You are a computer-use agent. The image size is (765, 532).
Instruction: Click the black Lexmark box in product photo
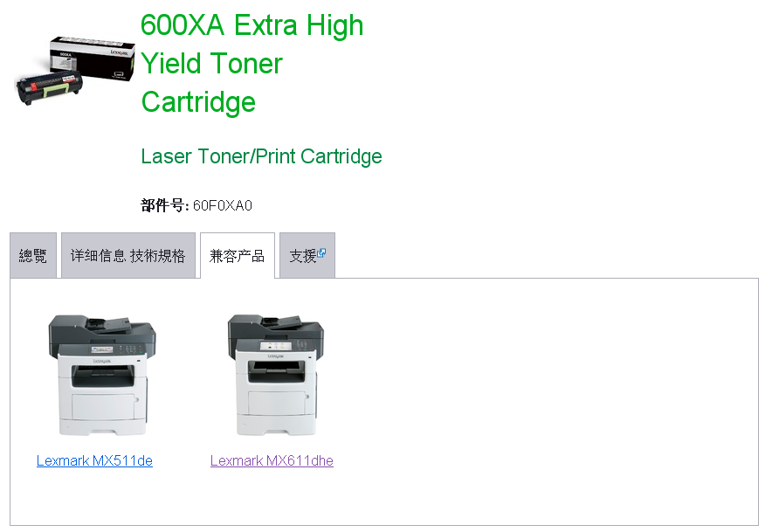coord(93,58)
